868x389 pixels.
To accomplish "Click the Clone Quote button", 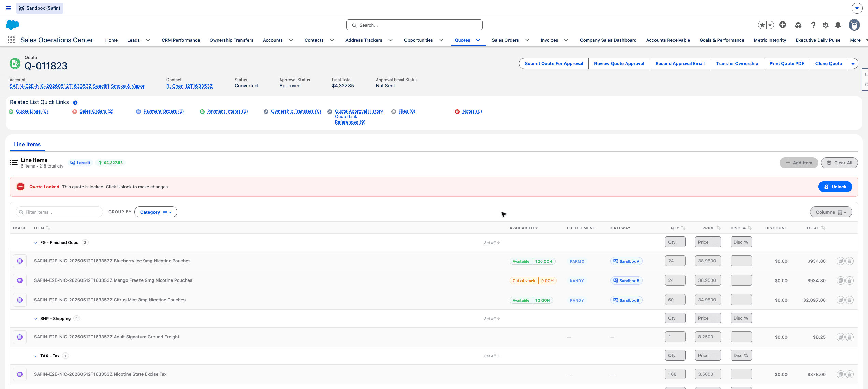I will tap(829, 63).
